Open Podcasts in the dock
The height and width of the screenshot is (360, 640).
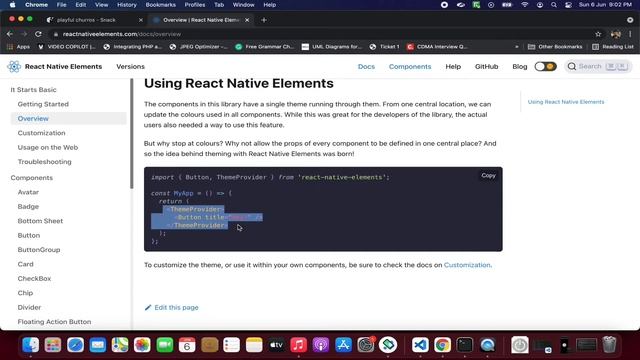click(x=321, y=345)
